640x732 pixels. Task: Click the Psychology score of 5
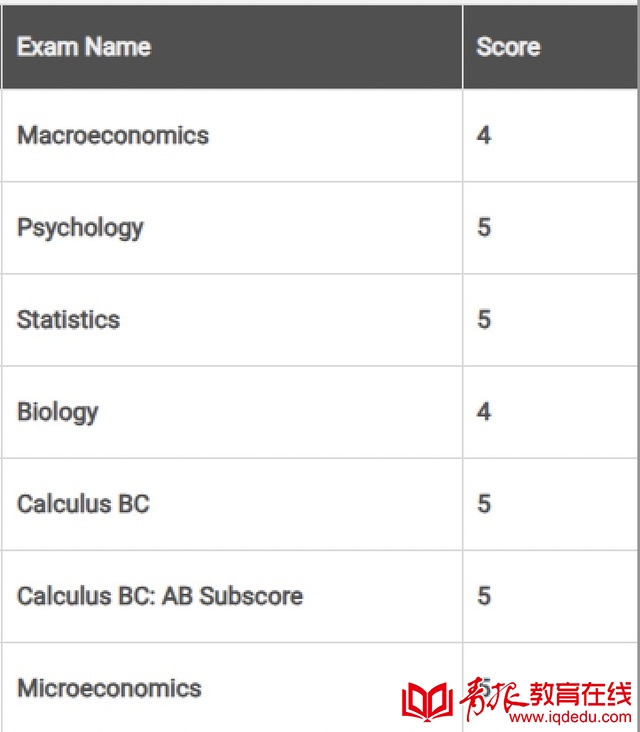click(484, 227)
